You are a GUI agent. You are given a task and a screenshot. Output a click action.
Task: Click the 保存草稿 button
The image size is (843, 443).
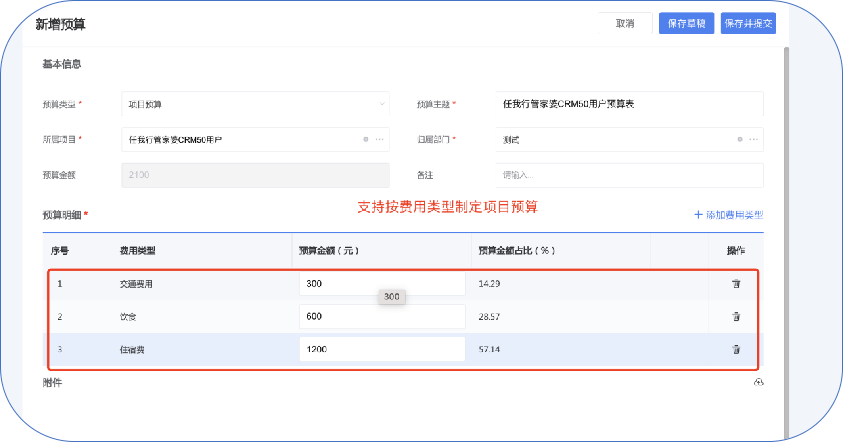[x=685, y=23]
